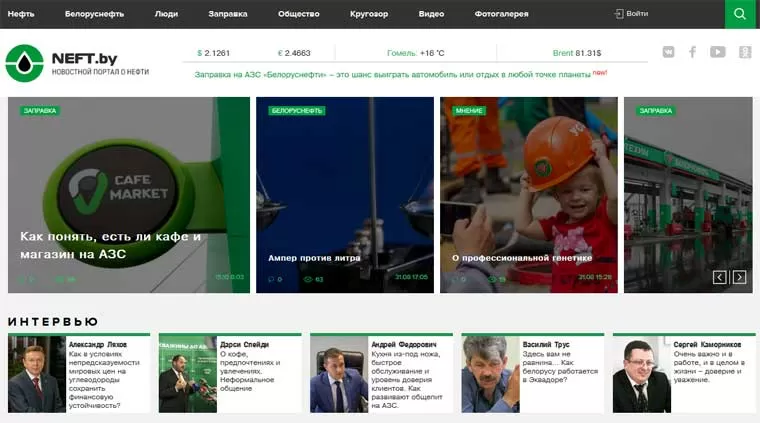Click the NEFT.by site title text
760x423 pixels.
pos(84,59)
